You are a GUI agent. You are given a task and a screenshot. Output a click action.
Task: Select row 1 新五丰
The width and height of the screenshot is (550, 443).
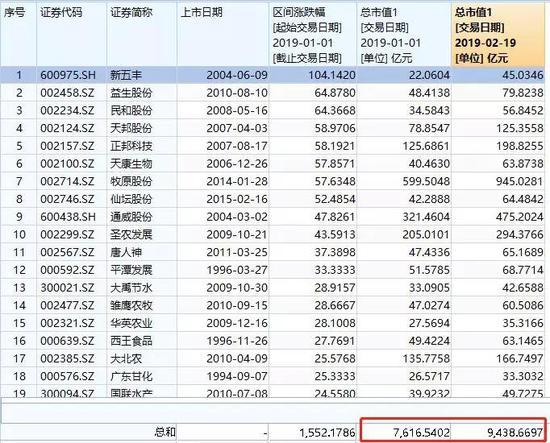(x=273, y=75)
